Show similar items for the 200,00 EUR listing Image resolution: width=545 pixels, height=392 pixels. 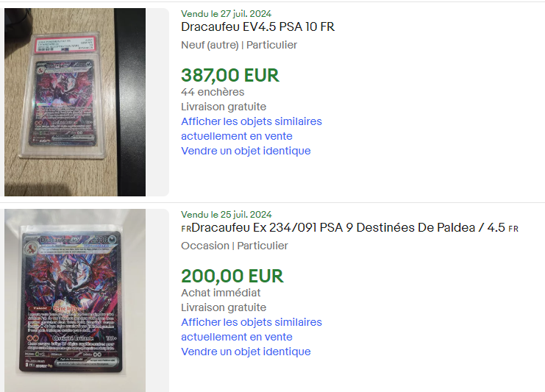point(252,329)
